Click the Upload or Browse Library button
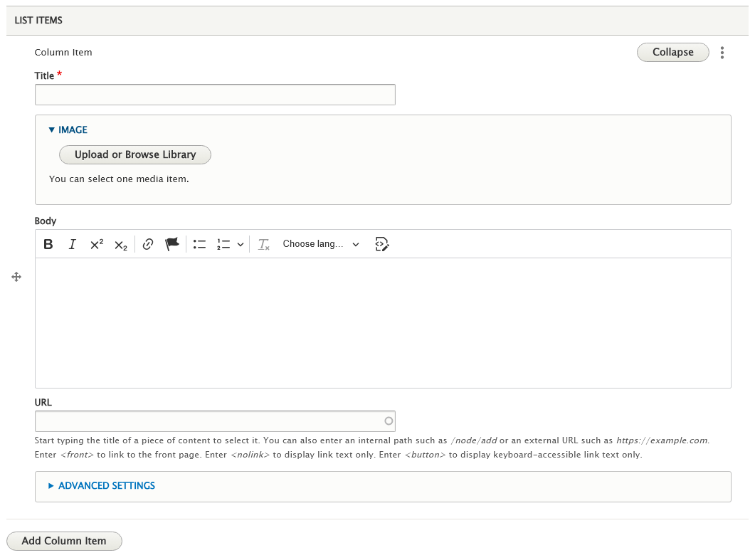Viewport: 755px width, 560px height. click(x=134, y=154)
